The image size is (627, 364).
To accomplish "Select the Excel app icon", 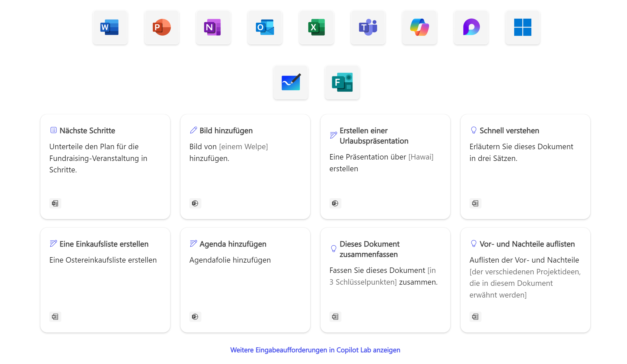I will (x=316, y=27).
